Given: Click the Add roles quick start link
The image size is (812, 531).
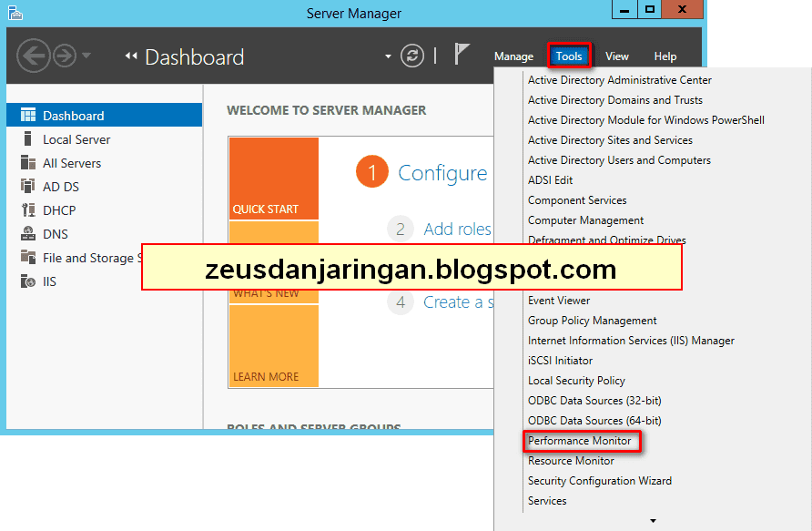Looking at the screenshot, I should [x=457, y=229].
